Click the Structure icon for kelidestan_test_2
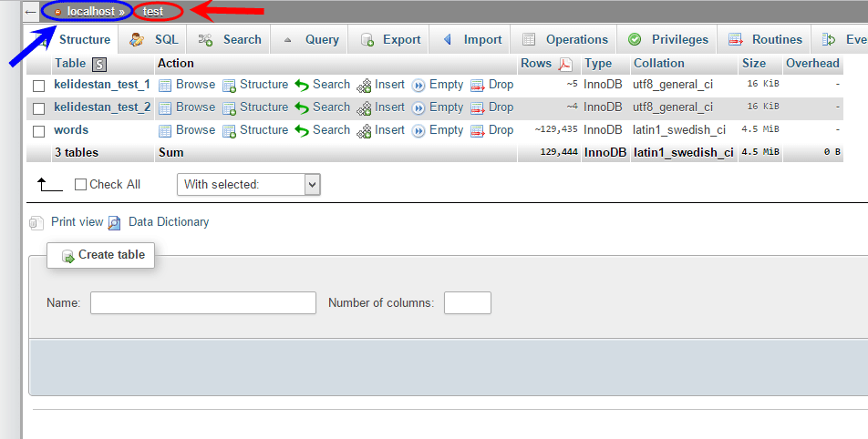This screenshot has height=439, width=868. [x=229, y=107]
